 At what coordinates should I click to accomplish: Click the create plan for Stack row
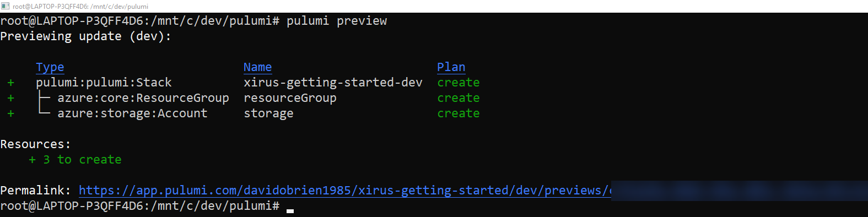pos(459,83)
